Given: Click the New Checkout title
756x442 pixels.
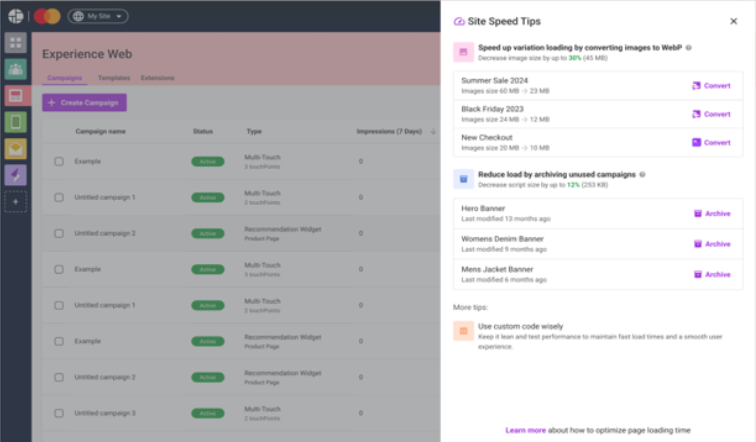Looking at the screenshot, I should pos(486,137).
